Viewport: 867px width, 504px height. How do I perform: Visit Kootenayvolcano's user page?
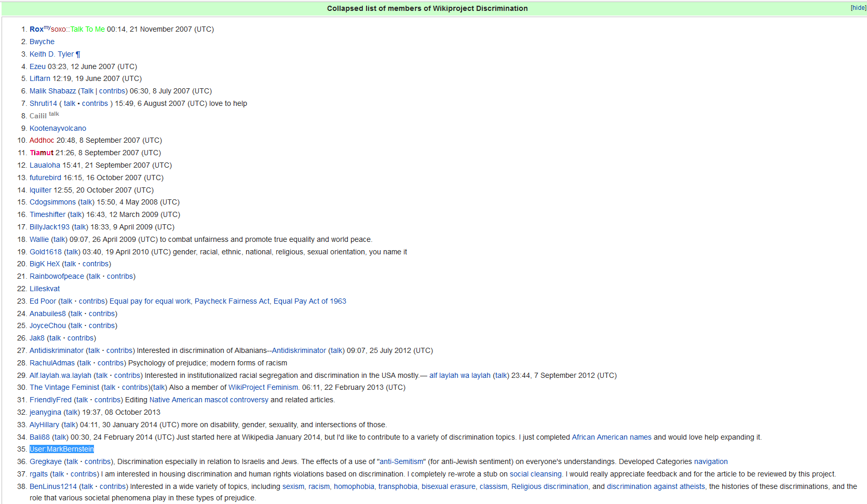click(x=58, y=128)
